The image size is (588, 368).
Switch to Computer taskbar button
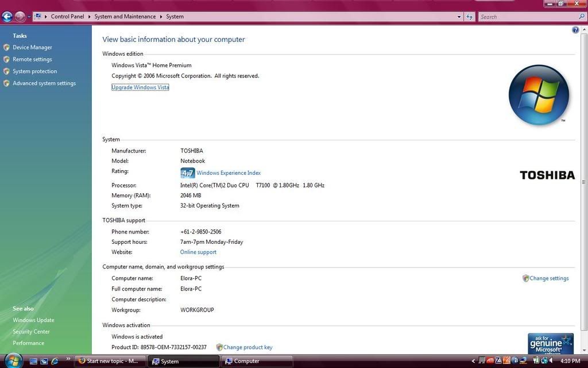pos(257,361)
